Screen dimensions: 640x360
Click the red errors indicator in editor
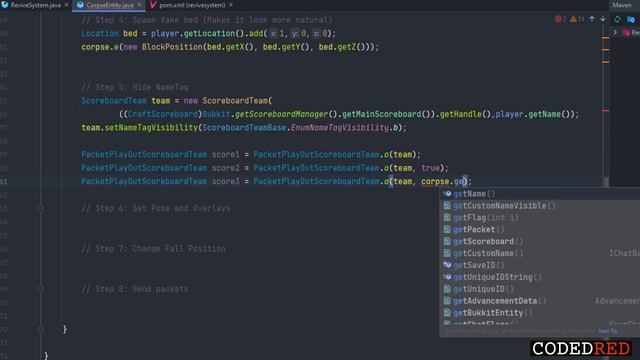pyautogui.click(x=560, y=19)
